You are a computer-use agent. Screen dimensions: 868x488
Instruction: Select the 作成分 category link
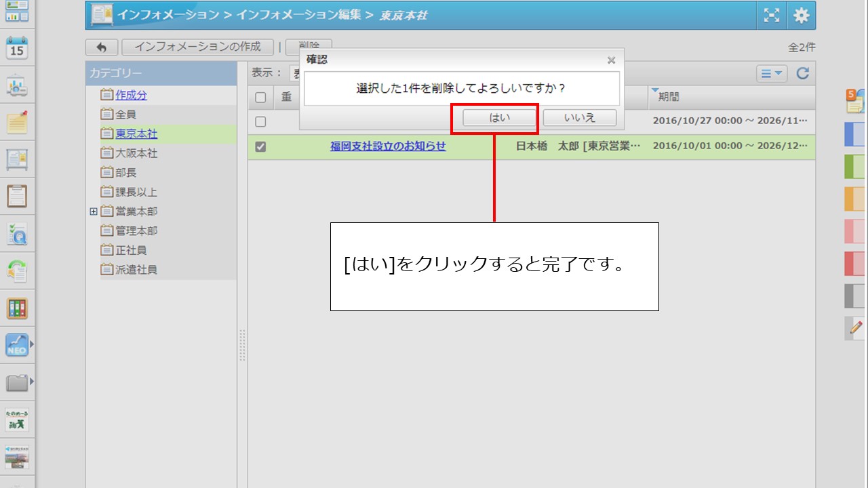point(131,95)
